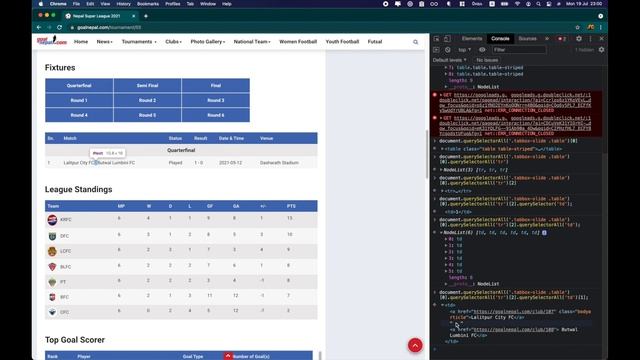Toggle the live expression eye icon
This screenshot has width=640, height=360.
click(x=482, y=50)
